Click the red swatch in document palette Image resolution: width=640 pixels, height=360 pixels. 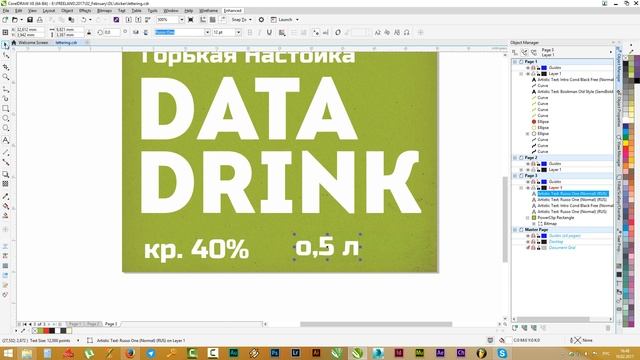click(x=46, y=331)
